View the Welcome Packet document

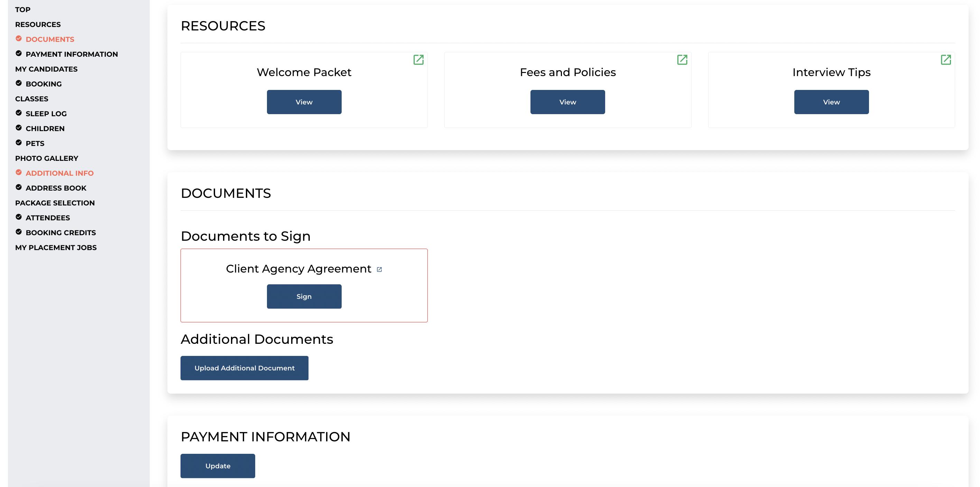tap(304, 102)
